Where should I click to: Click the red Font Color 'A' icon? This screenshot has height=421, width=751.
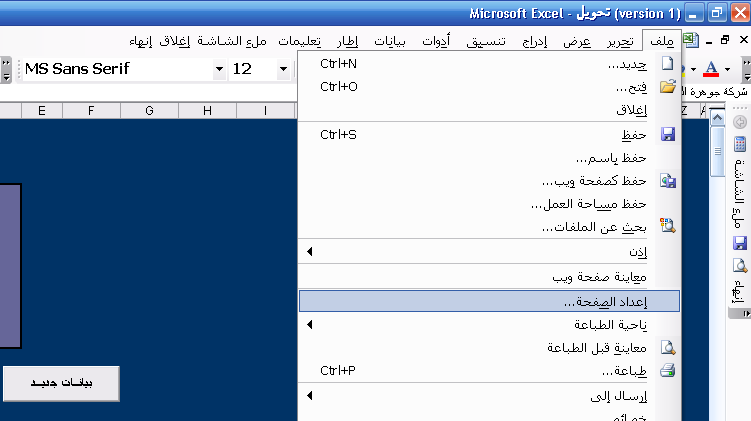coord(711,69)
